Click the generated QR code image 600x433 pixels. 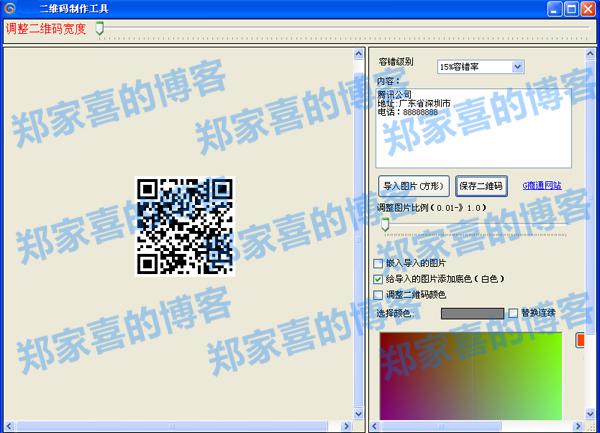pyautogui.click(x=185, y=226)
